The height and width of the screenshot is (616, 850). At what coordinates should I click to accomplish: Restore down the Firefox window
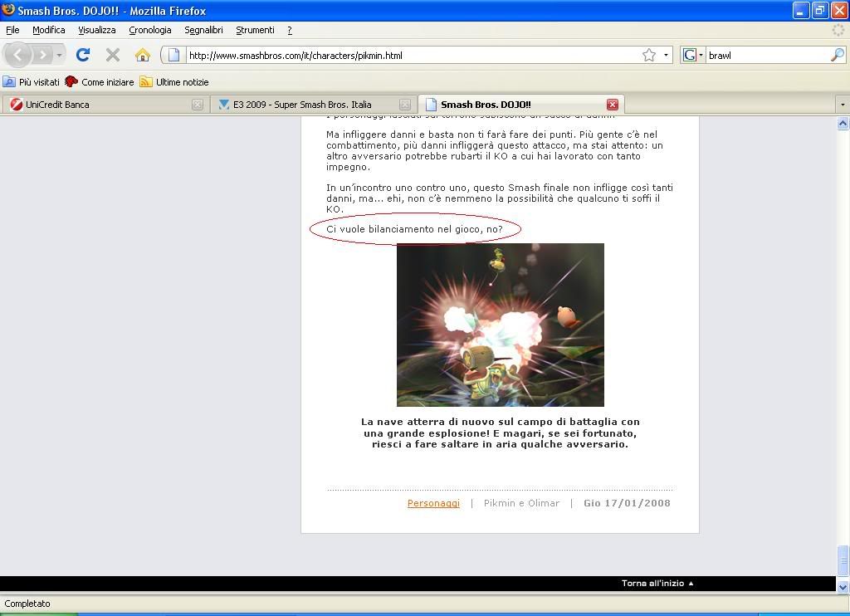(820, 10)
